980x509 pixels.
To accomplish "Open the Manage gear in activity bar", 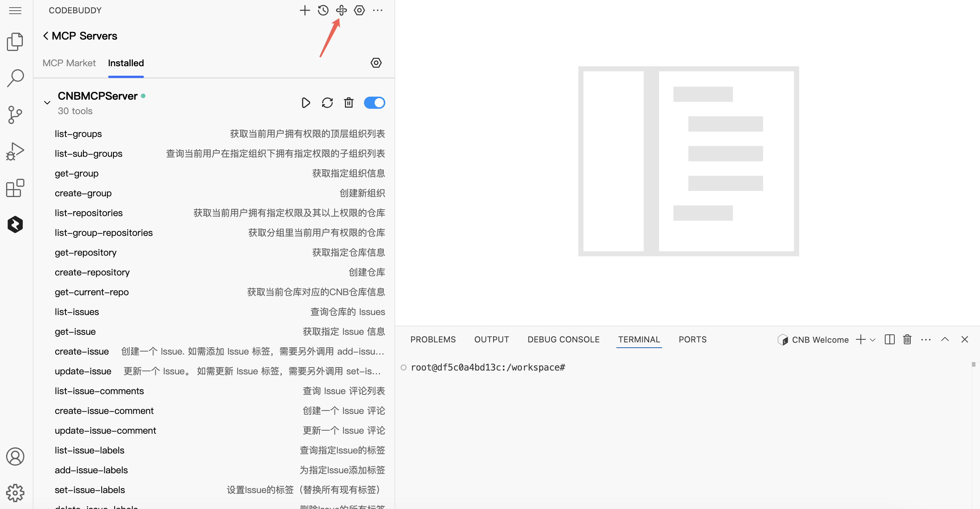I will (x=15, y=493).
